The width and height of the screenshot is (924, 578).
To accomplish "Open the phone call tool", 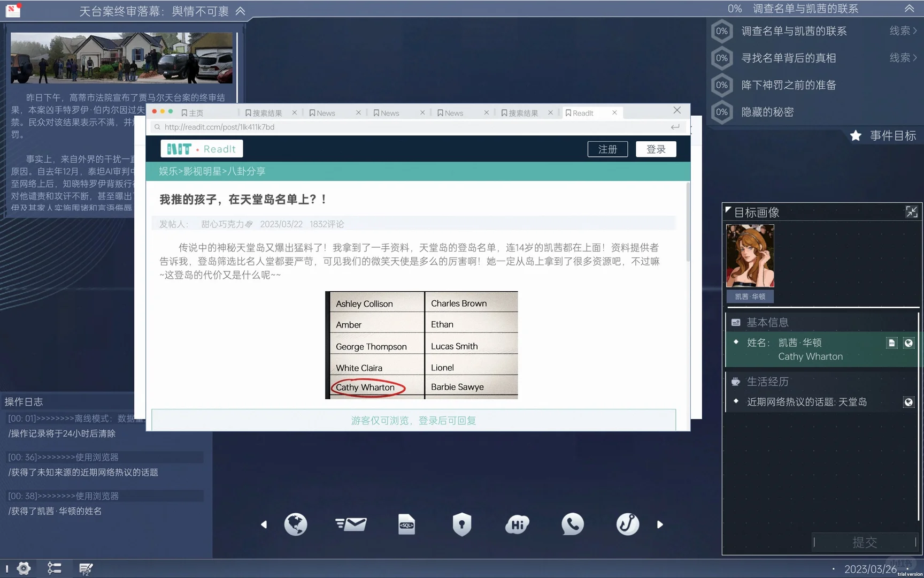I will (572, 524).
